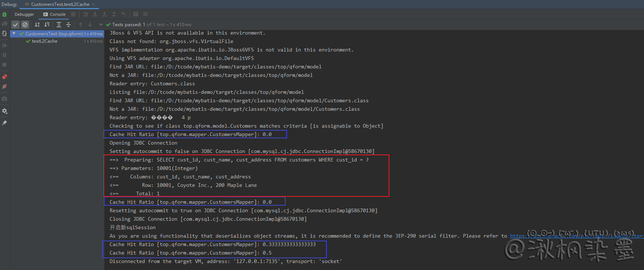The width and height of the screenshot is (644, 270).
Task: Expand all test tree nodes
Action: click(x=59, y=25)
